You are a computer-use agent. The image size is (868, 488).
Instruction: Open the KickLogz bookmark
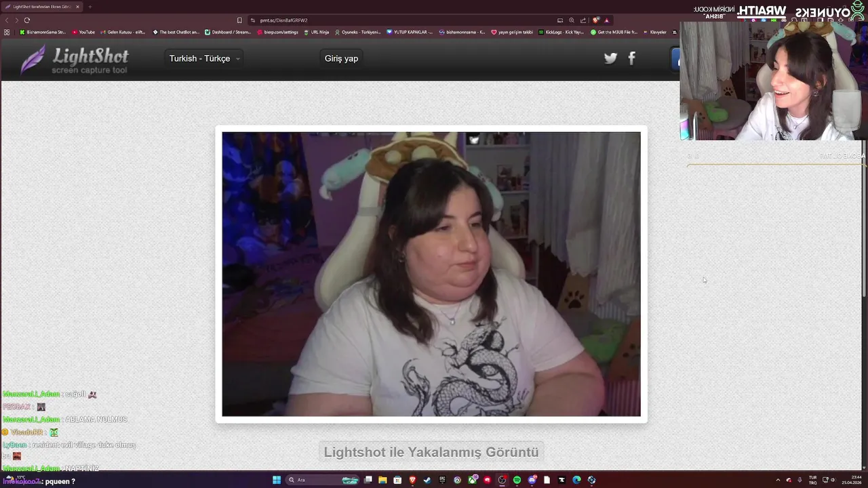pos(561,32)
